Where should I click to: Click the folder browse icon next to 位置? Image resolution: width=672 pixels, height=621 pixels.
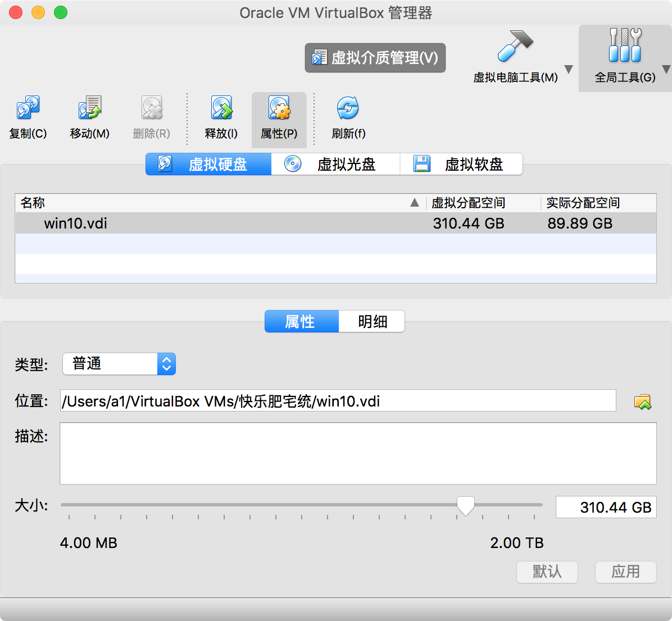(x=642, y=401)
